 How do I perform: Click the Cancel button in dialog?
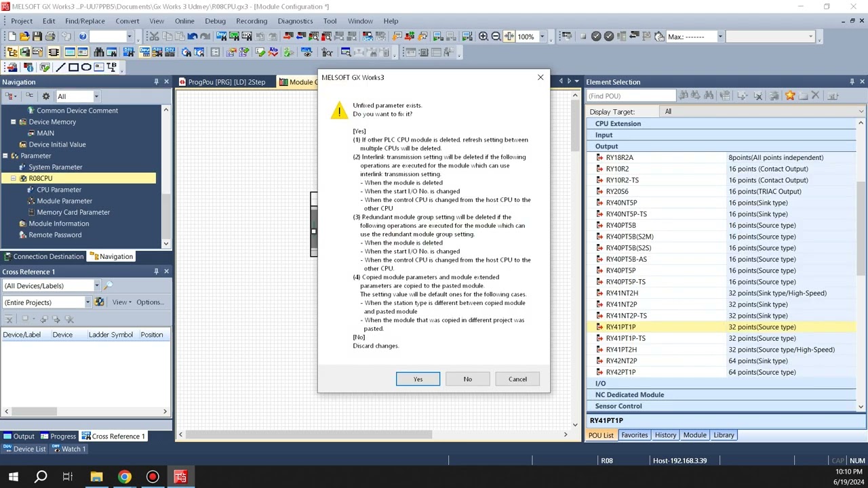(x=517, y=379)
